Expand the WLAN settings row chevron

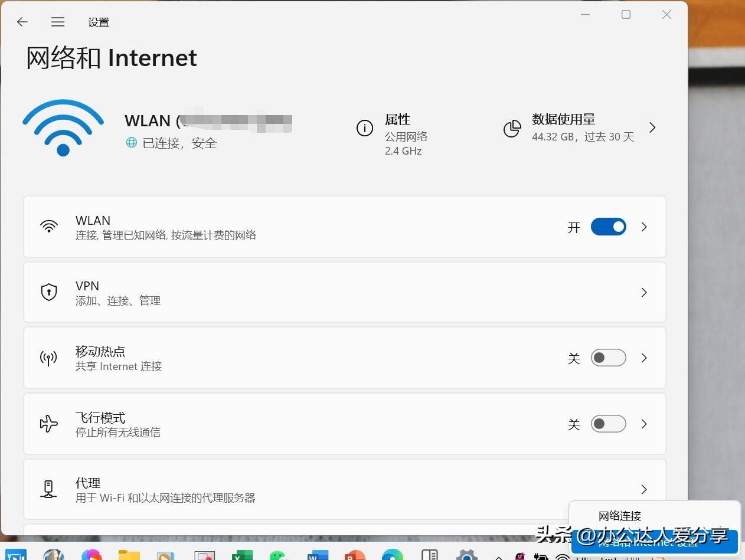pyautogui.click(x=643, y=227)
